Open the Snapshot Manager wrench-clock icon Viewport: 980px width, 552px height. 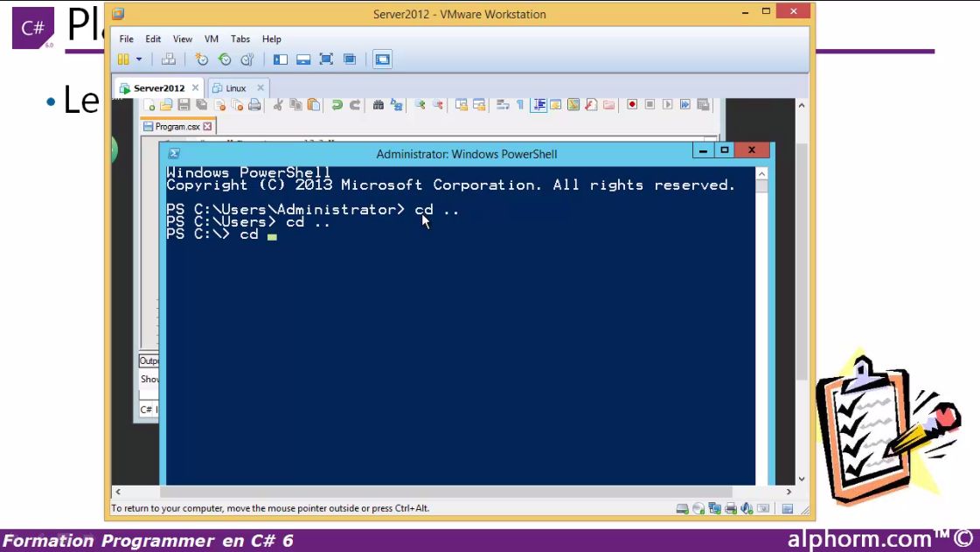tap(247, 59)
